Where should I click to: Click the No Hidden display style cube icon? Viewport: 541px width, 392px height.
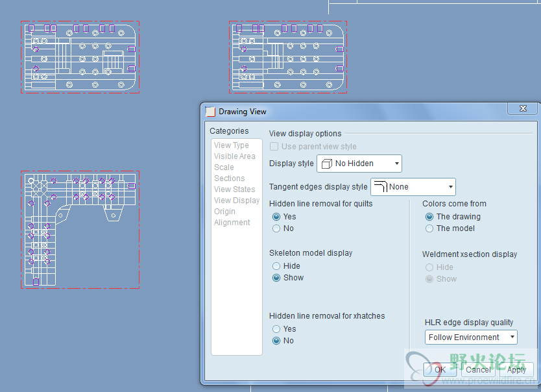click(x=326, y=164)
